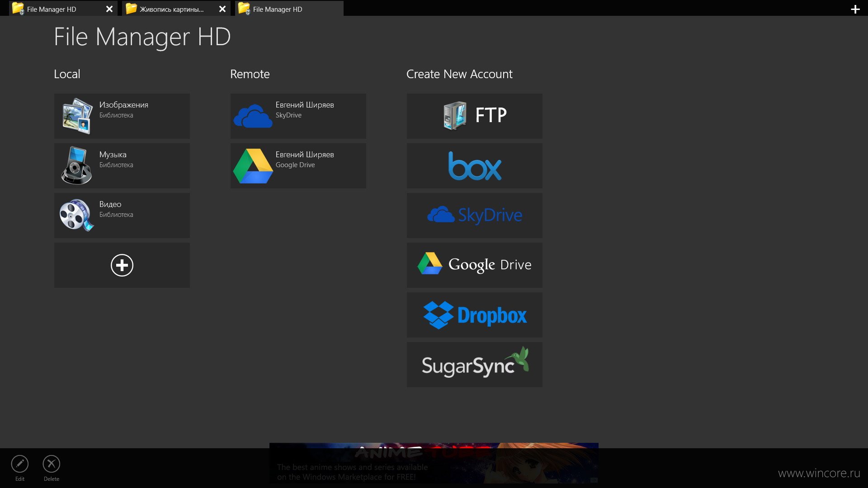
Task: Create a new SkyDrive account tile
Action: 475,216
